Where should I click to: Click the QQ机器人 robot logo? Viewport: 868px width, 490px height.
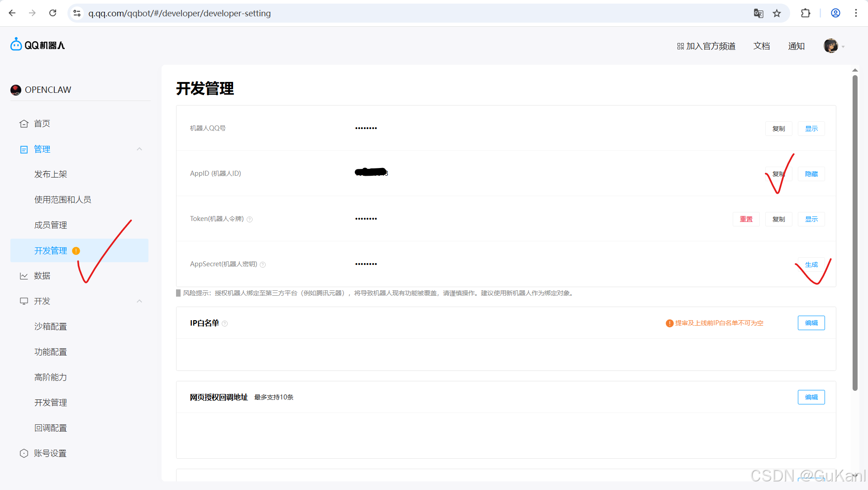tap(16, 44)
